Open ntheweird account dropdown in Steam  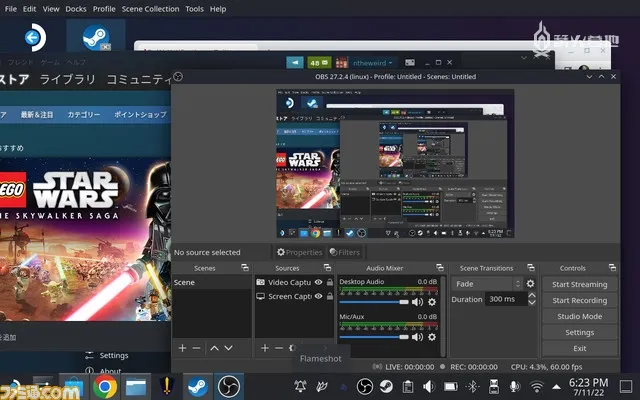[372, 63]
